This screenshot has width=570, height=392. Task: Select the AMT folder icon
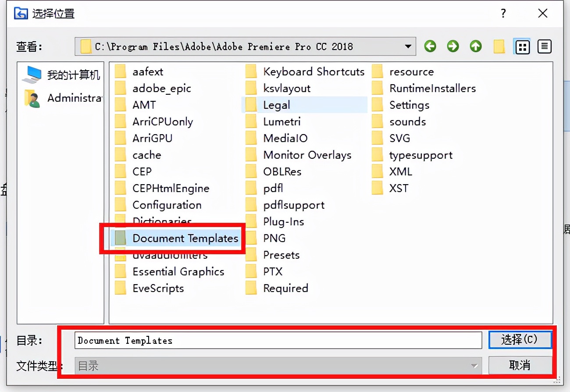click(121, 105)
